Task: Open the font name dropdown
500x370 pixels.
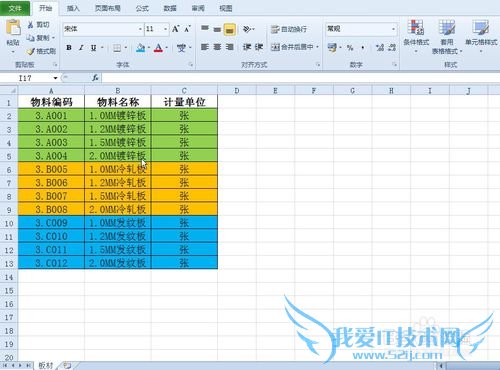Action: pos(140,29)
